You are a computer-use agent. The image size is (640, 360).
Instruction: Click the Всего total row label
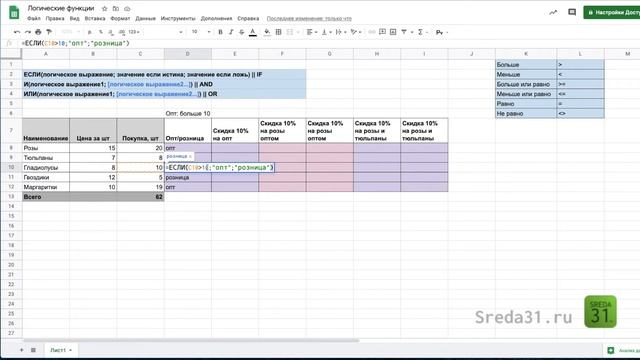[x=46, y=197]
